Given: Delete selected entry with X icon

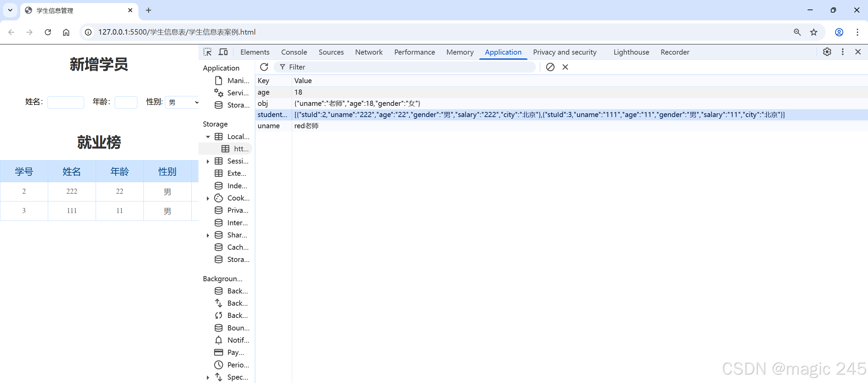Looking at the screenshot, I should click(x=565, y=67).
